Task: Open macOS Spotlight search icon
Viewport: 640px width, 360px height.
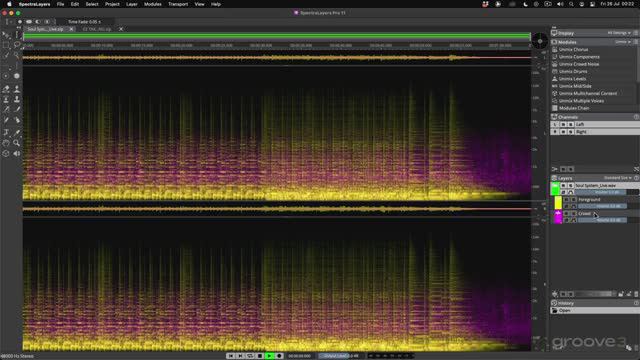Action: 571,4
